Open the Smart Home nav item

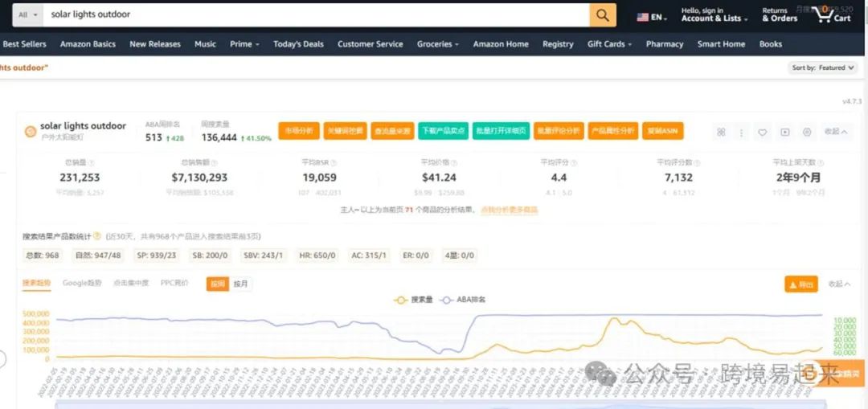(721, 44)
